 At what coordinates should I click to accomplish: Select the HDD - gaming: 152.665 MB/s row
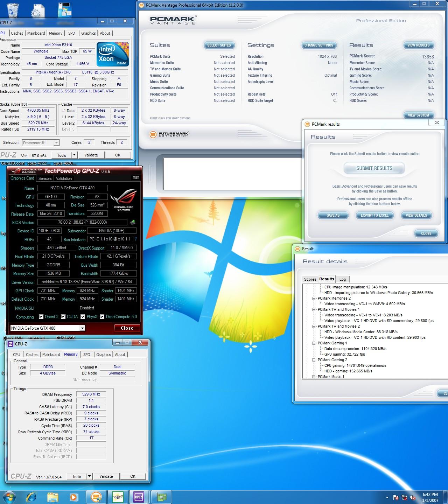[348, 371]
